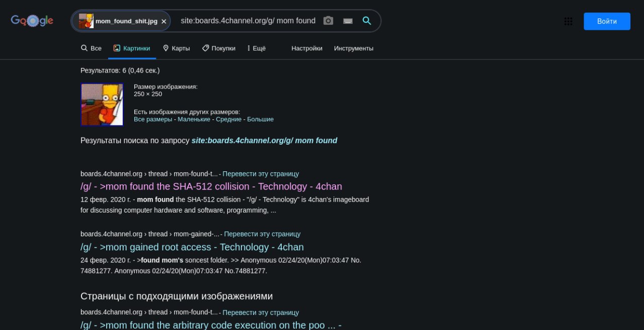Open the Google apps grid
This screenshot has height=330, width=644.
point(568,21)
